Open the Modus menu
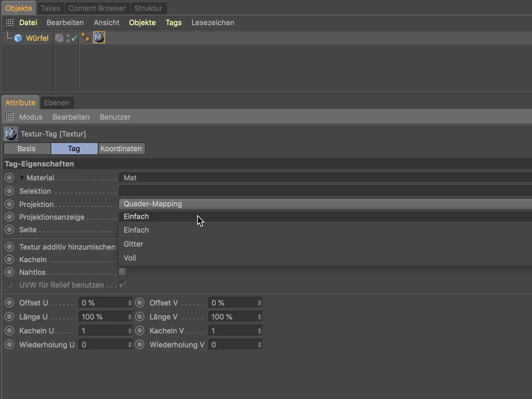This screenshot has width=532, height=399. tap(31, 117)
